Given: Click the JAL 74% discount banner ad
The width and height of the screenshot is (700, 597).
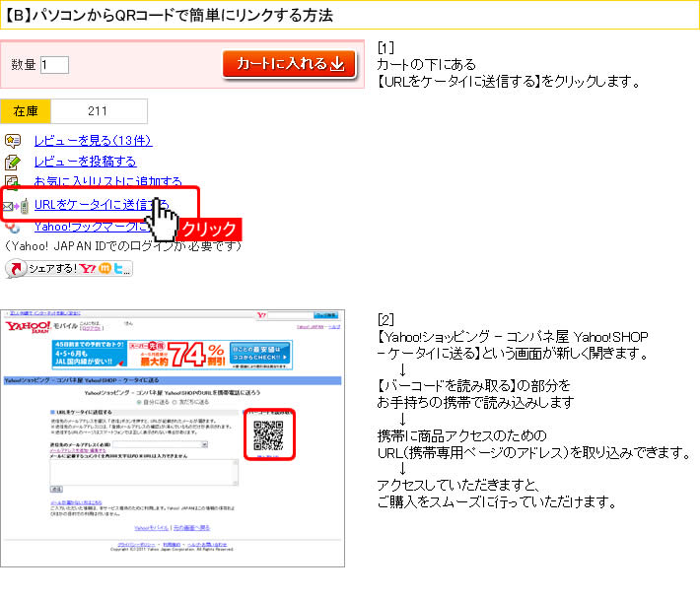Looking at the screenshot, I should click(173, 355).
